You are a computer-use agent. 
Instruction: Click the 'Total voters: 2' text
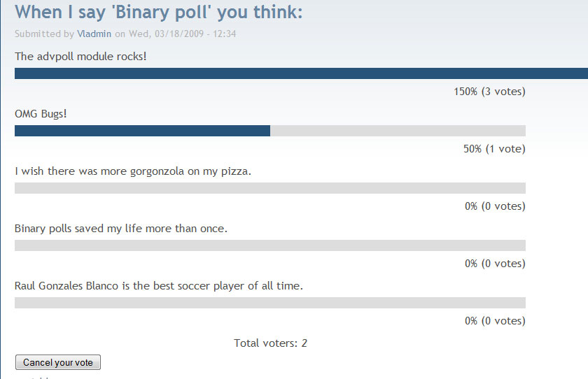click(x=270, y=343)
